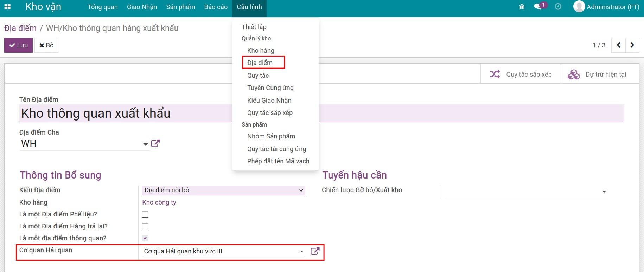Screen dimensions: 644x272
Task: Select Địa điểm in the Cấu hình menu
Action: coord(260,63)
